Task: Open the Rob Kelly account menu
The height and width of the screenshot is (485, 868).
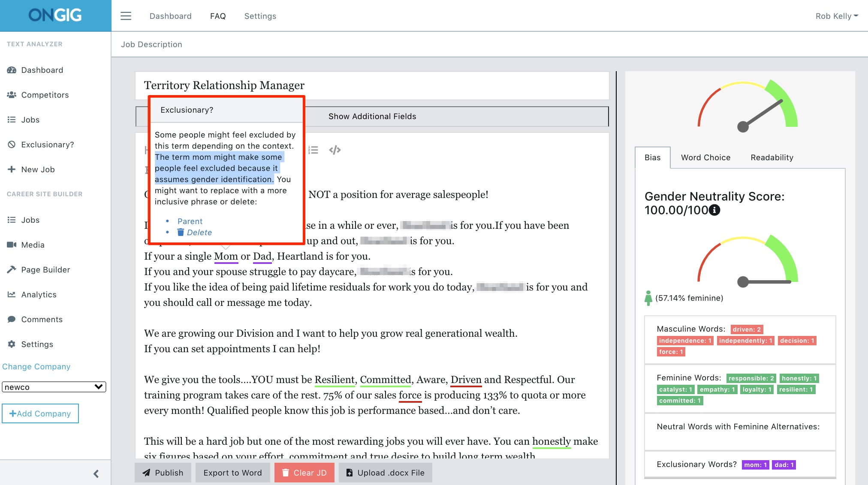Action: tap(836, 16)
